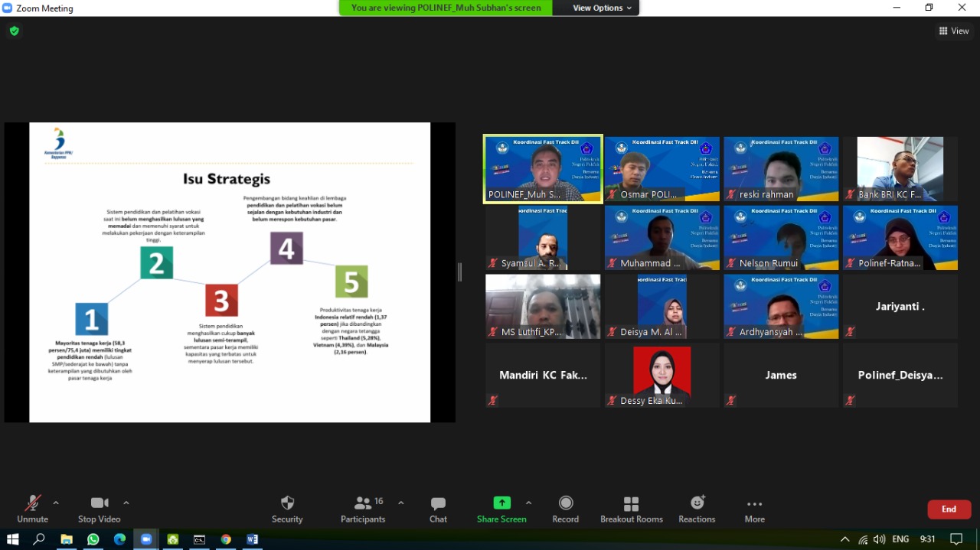Start Share Screen
This screenshot has height=550, width=980.
click(x=501, y=509)
